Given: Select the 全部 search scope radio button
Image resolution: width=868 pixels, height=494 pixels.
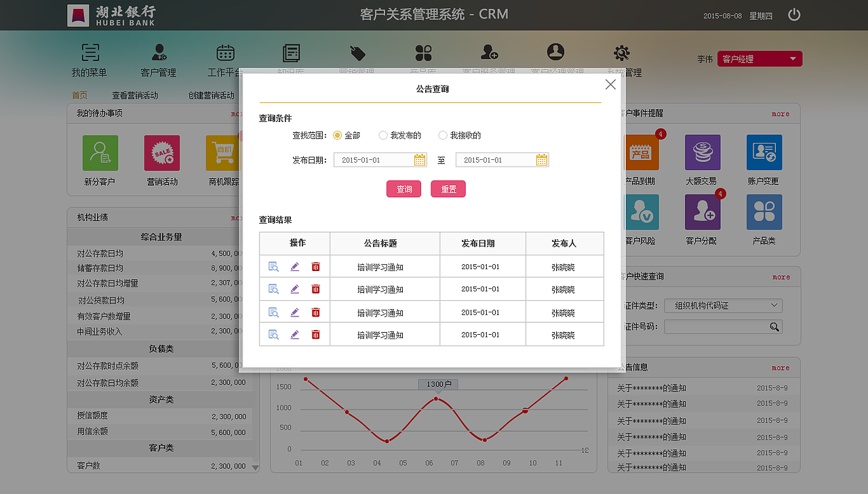Looking at the screenshot, I should pyautogui.click(x=337, y=136).
